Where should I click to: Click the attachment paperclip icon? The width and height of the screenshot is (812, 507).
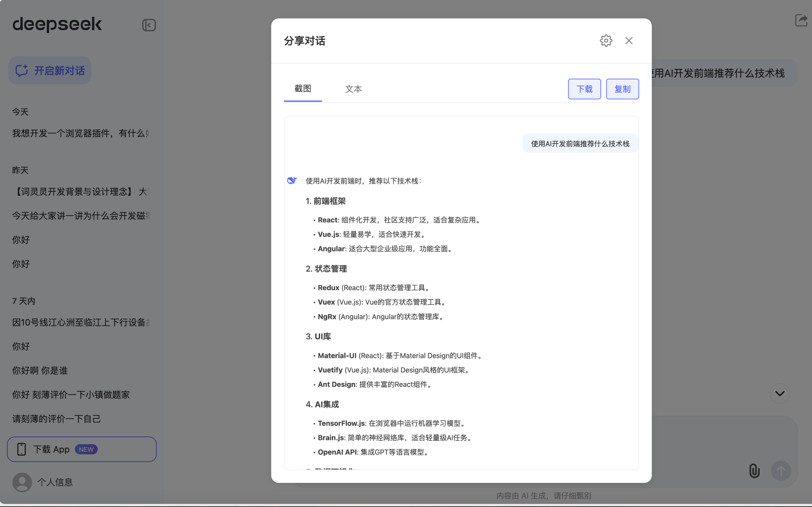[x=754, y=471]
